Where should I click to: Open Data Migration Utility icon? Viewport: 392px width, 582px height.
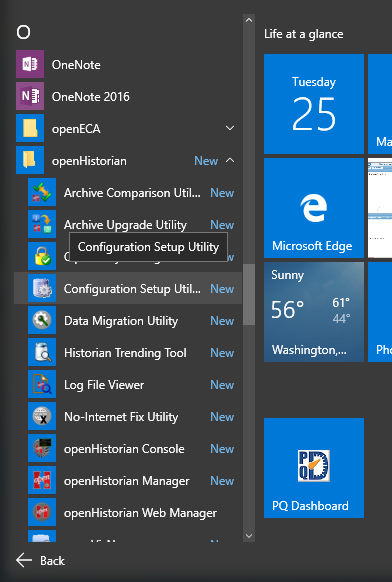point(42,320)
